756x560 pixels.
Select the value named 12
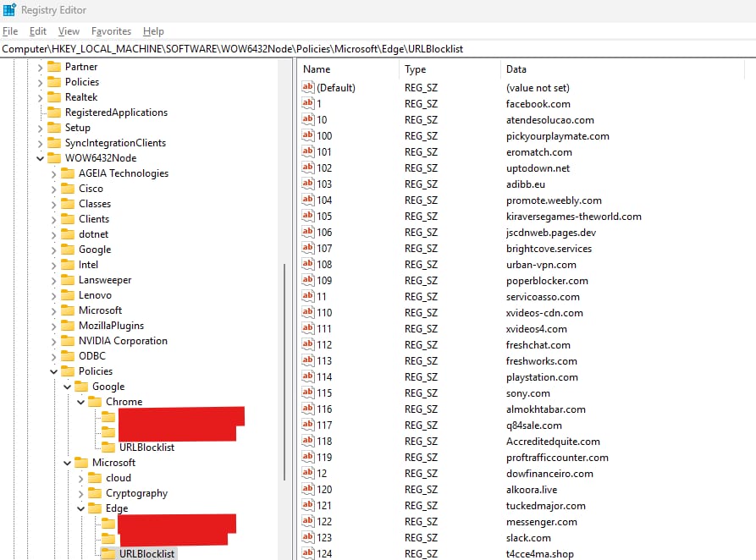[x=322, y=473]
